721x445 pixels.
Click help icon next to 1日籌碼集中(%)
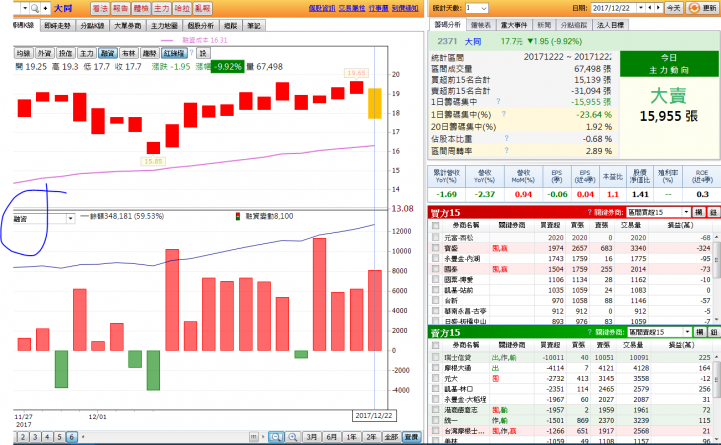click(x=504, y=114)
